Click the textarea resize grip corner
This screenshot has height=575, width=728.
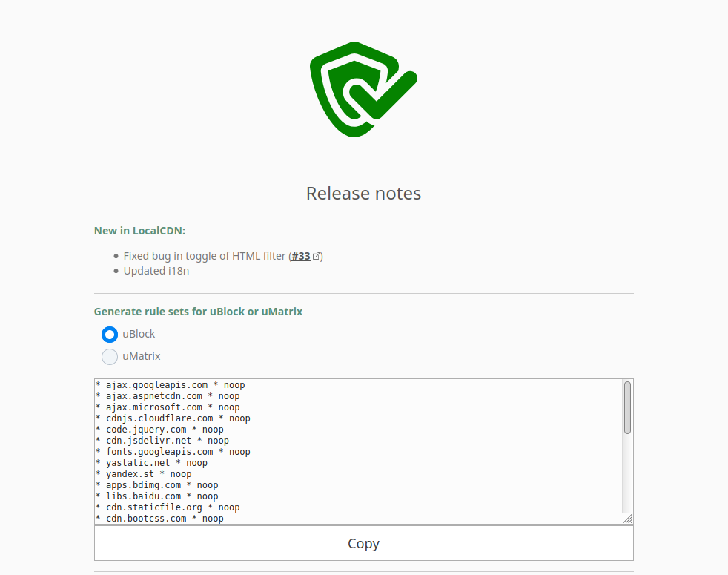628,519
